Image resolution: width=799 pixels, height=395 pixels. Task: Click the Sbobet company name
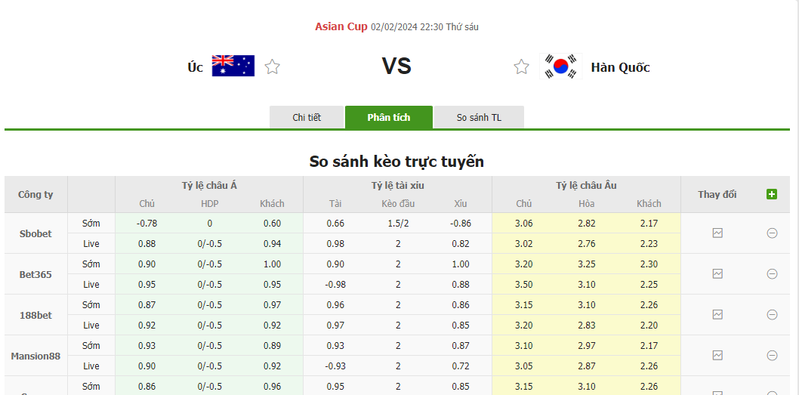point(36,234)
